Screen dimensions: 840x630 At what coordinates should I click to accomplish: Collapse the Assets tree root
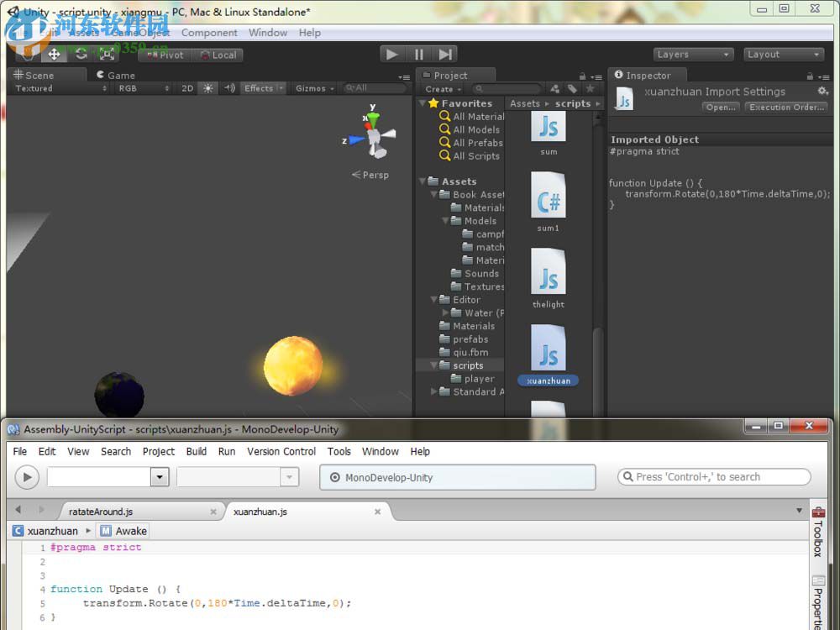(x=423, y=181)
